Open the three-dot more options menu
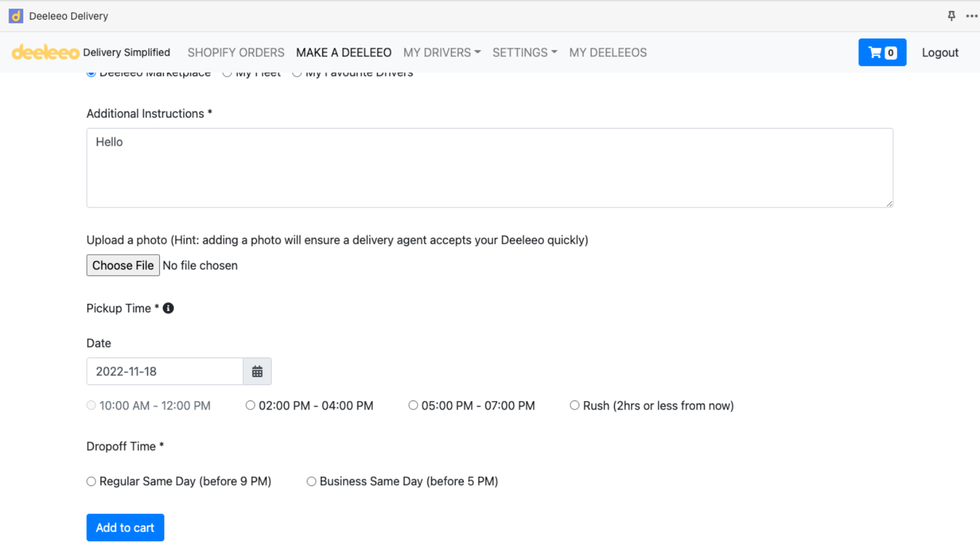The height and width of the screenshot is (551, 980). click(971, 16)
